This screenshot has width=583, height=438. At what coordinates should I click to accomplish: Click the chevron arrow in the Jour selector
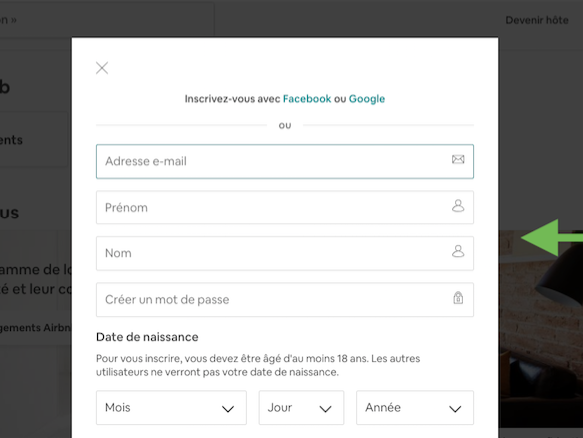tap(325, 409)
